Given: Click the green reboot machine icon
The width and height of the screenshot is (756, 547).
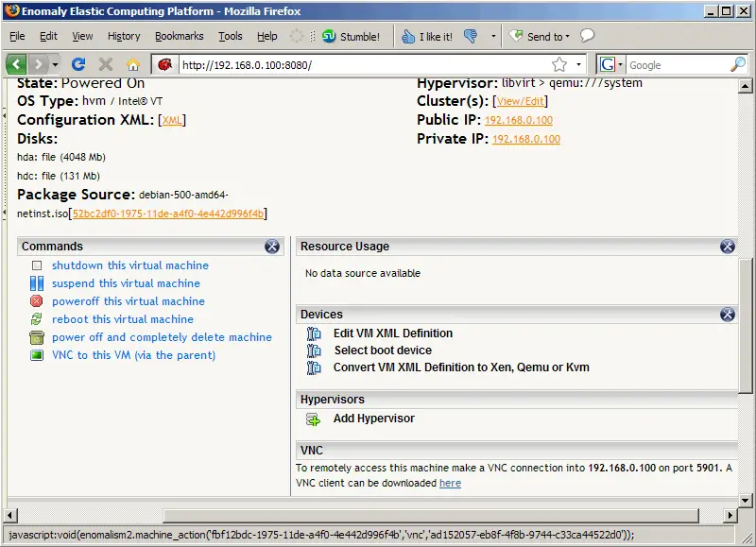Looking at the screenshot, I should coord(37,319).
